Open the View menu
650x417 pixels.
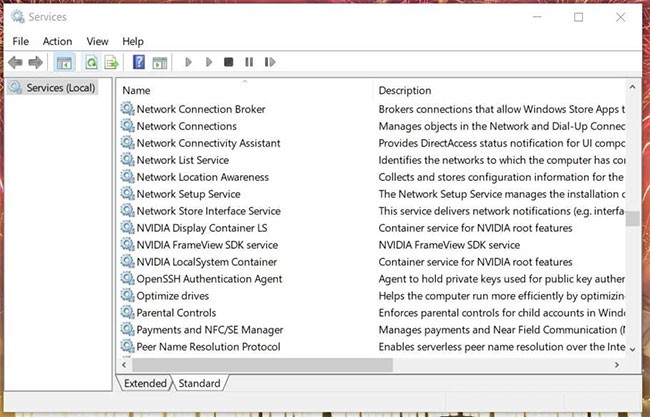point(97,41)
